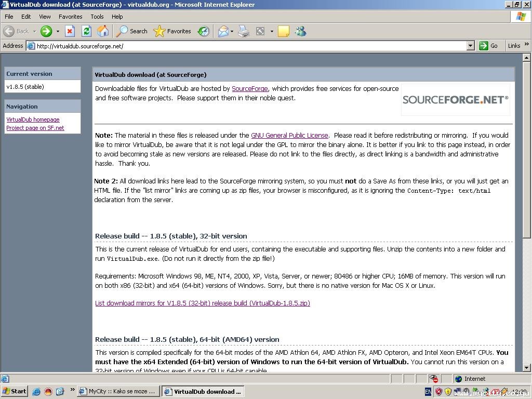Click the vertical scrollbar down arrow

(526, 367)
